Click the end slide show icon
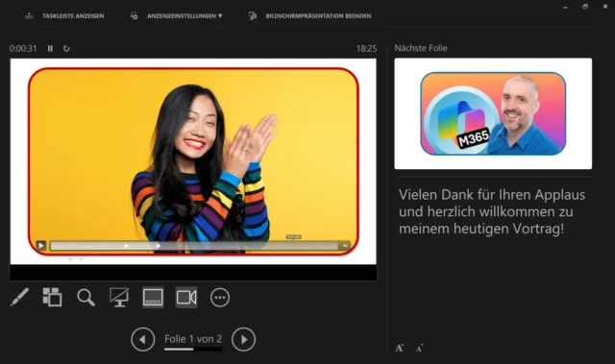This screenshot has height=364, width=615. (x=253, y=16)
